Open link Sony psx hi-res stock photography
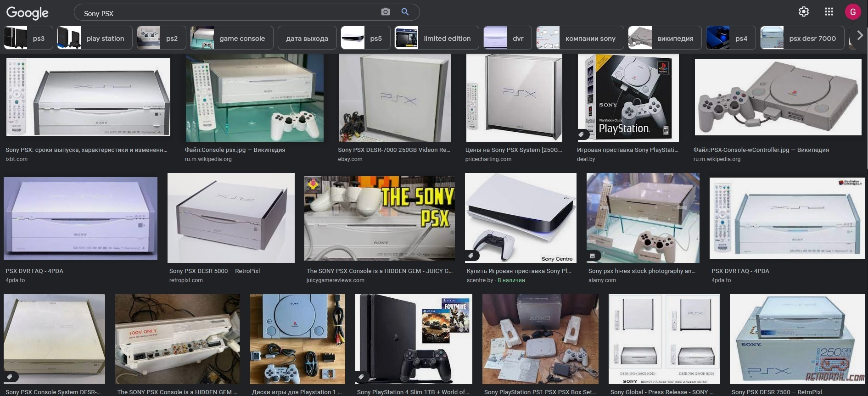 (x=642, y=271)
